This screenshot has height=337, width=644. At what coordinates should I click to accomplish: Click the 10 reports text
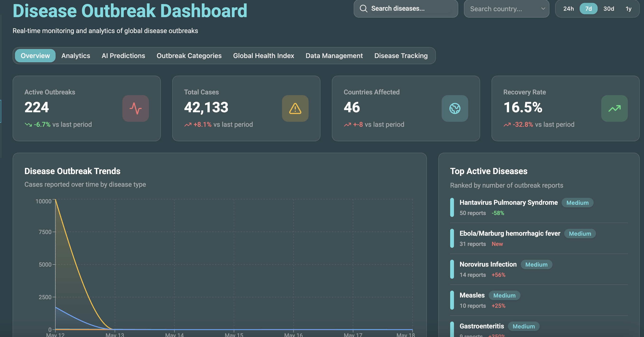coord(472,306)
